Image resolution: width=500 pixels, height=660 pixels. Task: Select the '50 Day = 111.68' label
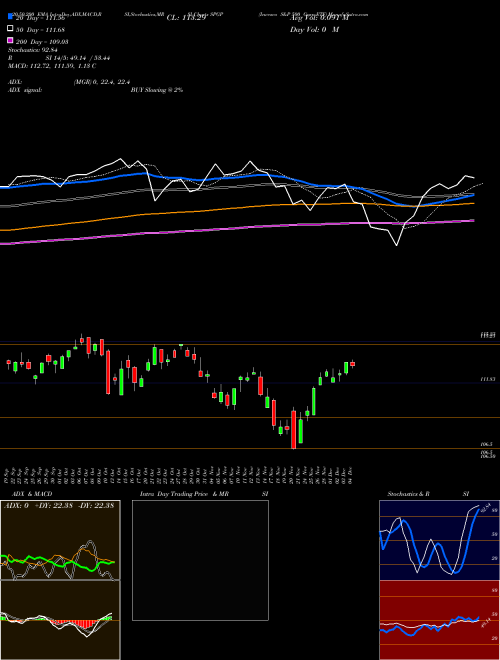(40, 30)
